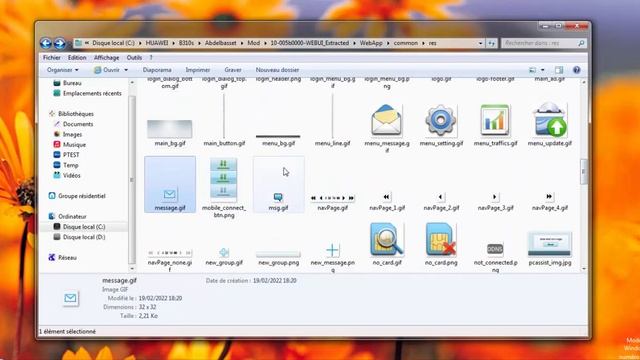
Task: Select the pcassist_img.jpg file
Action: coord(549,249)
